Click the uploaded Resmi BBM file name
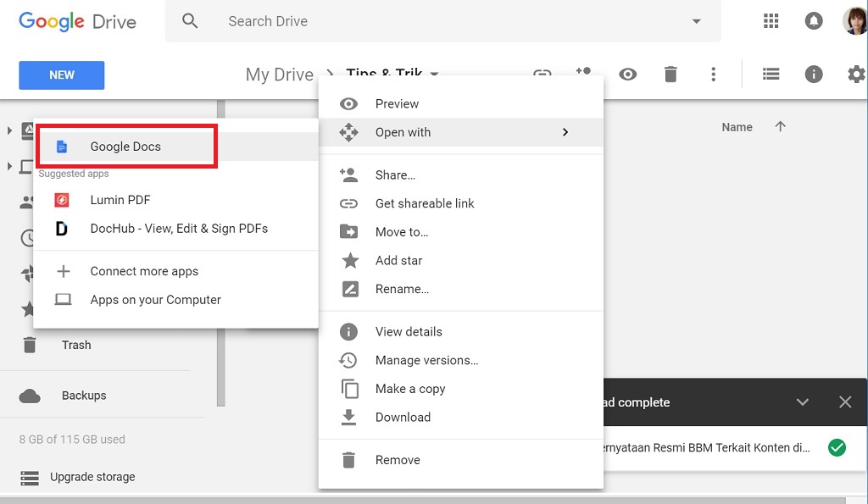Screen dimensions: 868x504 [x=706, y=447]
